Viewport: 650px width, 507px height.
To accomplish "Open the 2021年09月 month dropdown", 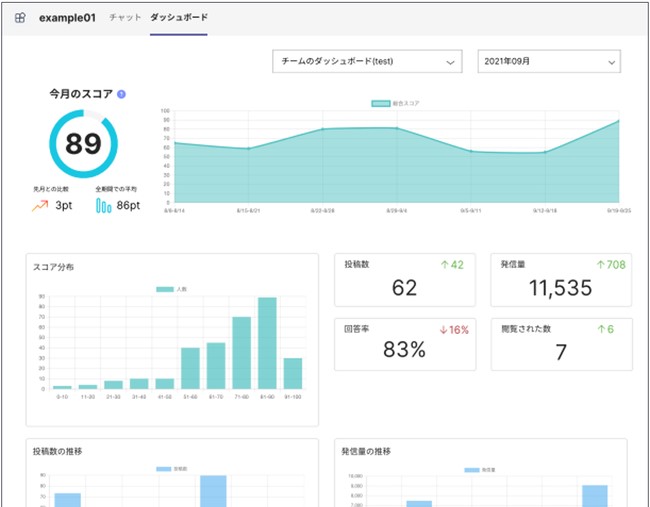I will coord(549,61).
